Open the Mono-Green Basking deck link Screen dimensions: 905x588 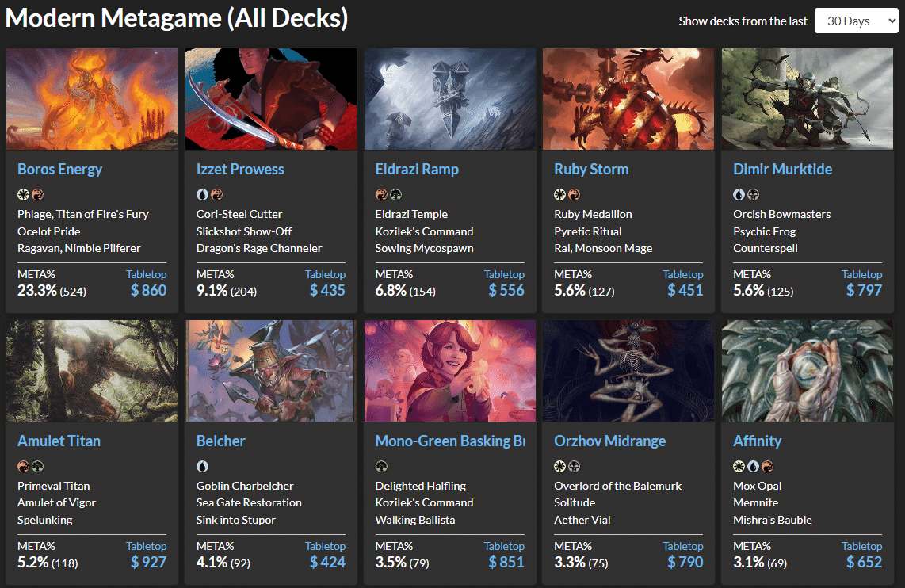click(x=449, y=441)
